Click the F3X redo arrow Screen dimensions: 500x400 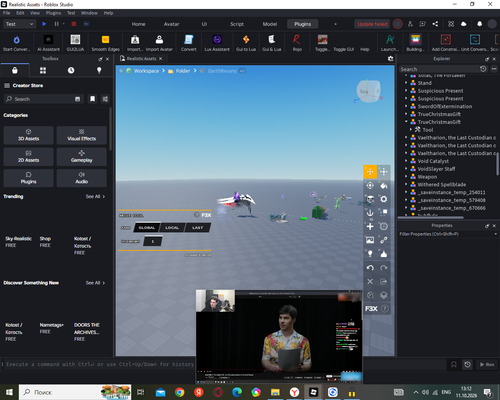pos(384,268)
